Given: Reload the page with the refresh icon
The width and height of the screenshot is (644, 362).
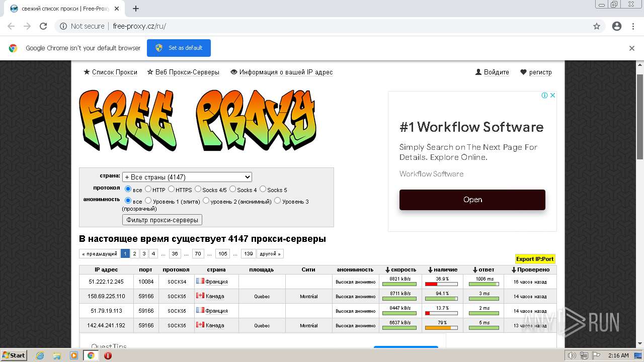Looking at the screenshot, I should (43, 26).
